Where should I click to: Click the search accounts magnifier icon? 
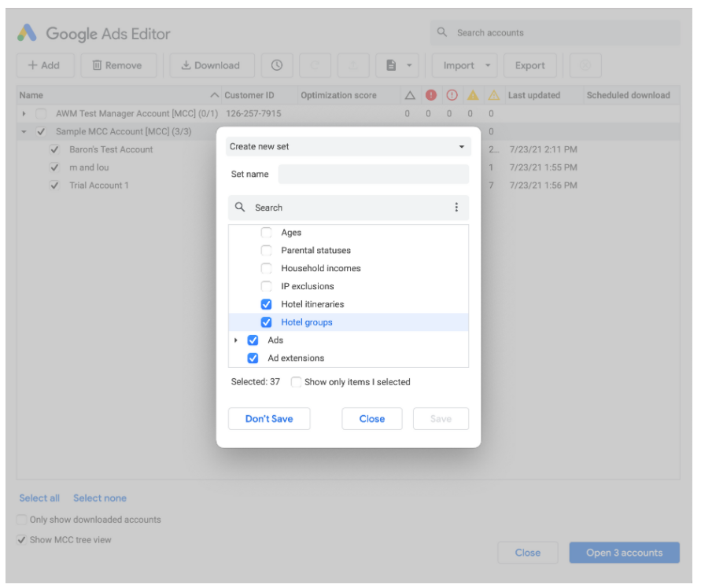click(x=441, y=32)
